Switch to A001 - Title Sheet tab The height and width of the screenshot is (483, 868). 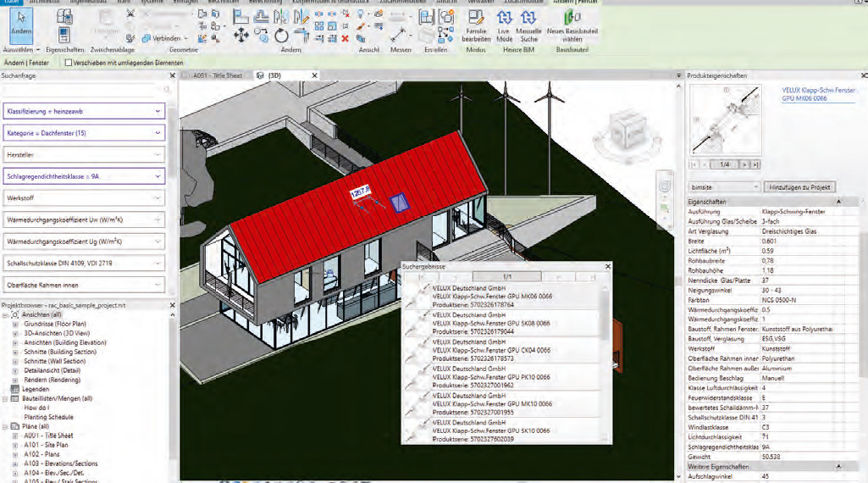coord(217,75)
